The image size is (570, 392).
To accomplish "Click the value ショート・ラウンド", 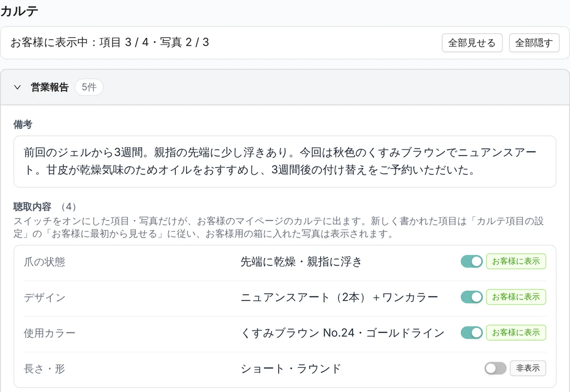I will [291, 369].
